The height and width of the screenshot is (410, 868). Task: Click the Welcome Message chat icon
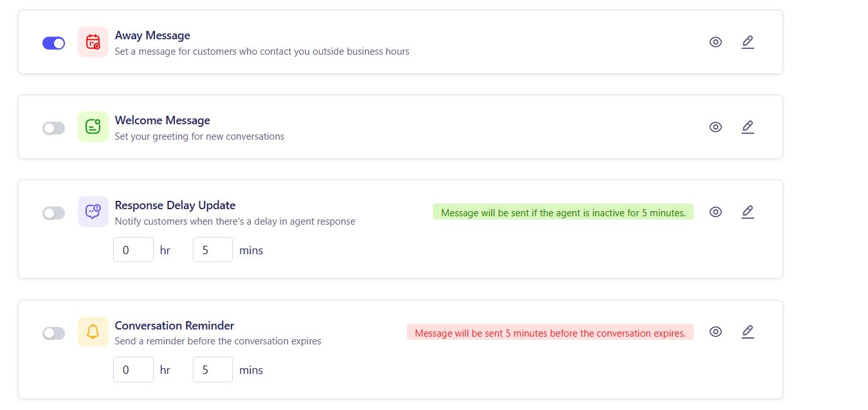click(x=93, y=127)
